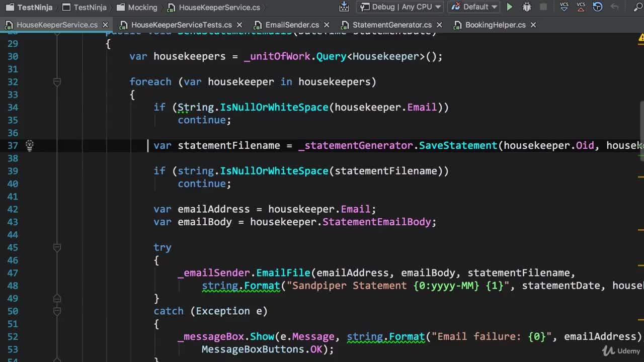
Task: Close the StatementGenerator.cs tab
Action: tap(439, 25)
